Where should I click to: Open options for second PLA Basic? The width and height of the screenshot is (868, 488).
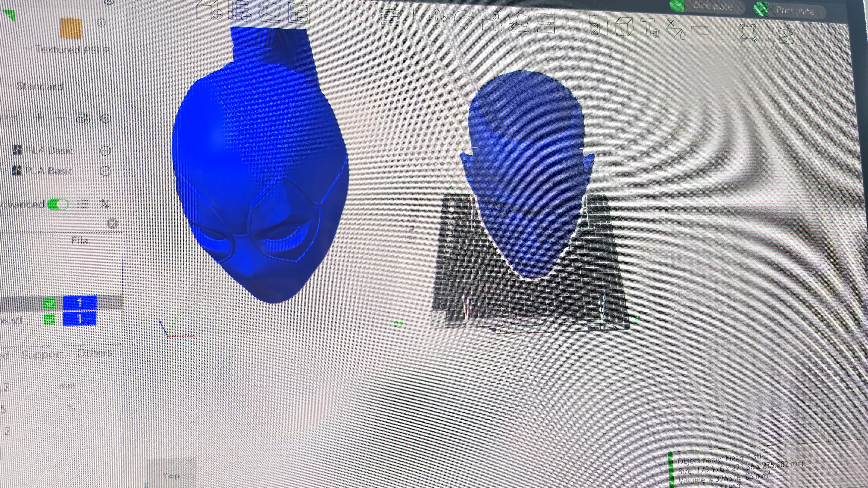105,171
